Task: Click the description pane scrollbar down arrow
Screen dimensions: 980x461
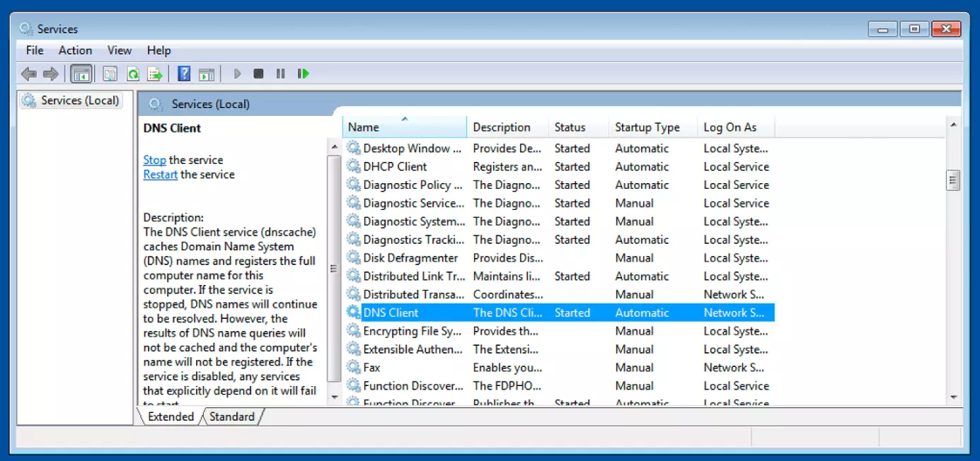Action: click(x=335, y=397)
